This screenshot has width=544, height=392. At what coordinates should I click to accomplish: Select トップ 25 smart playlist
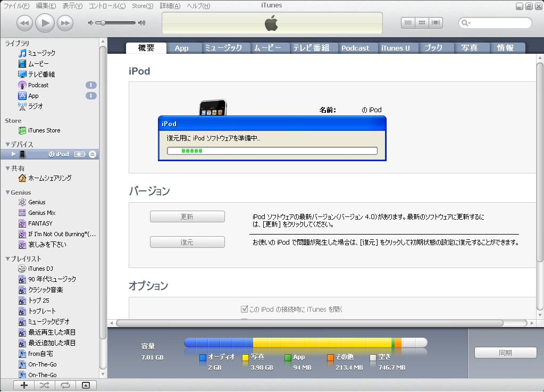[34, 301]
